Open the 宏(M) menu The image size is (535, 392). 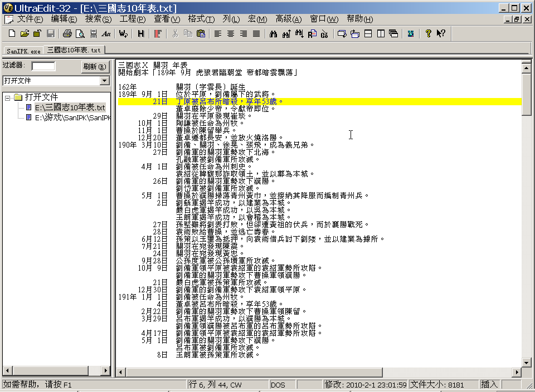[257, 19]
